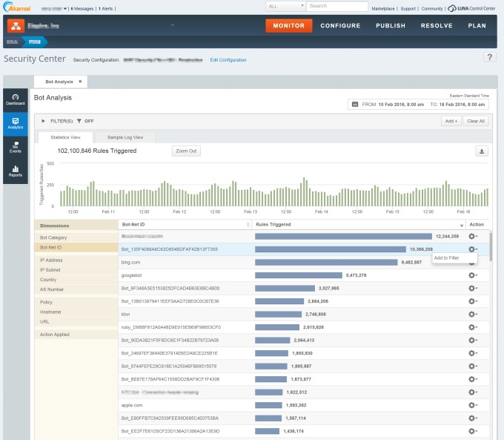Click the download chart data icon

[482, 151]
